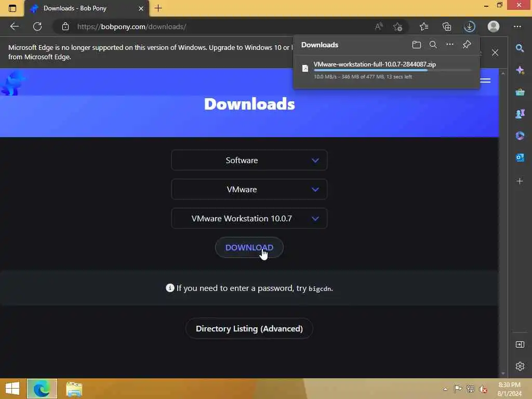This screenshot has height=399, width=532.
Task: Open more options in Downloads flyout
Action: [450, 45]
